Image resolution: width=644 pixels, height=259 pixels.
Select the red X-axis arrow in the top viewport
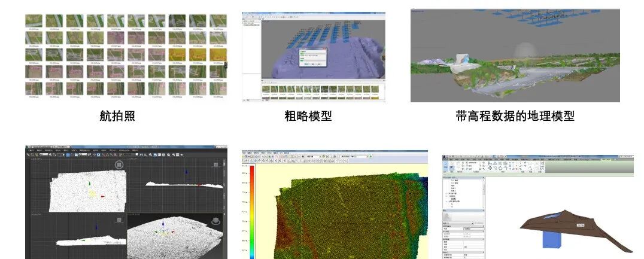pyautogui.click(x=103, y=197)
